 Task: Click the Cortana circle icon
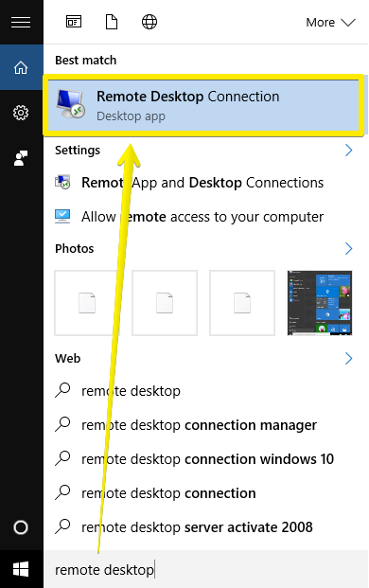[21, 527]
